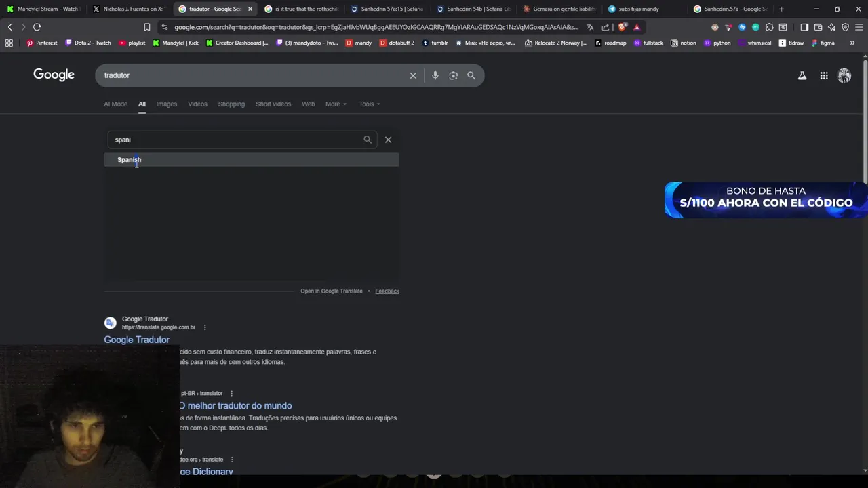Viewport: 868px width, 488px height.
Task: Go to Google homepage logo
Action: click(x=54, y=75)
